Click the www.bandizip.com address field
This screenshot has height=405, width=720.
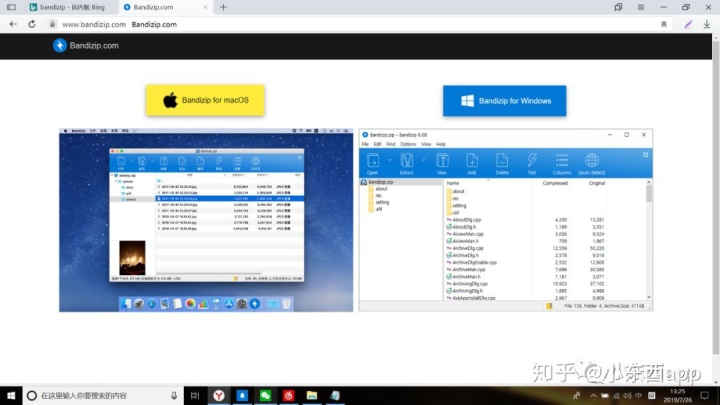pyautogui.click(x=94, y=24)
